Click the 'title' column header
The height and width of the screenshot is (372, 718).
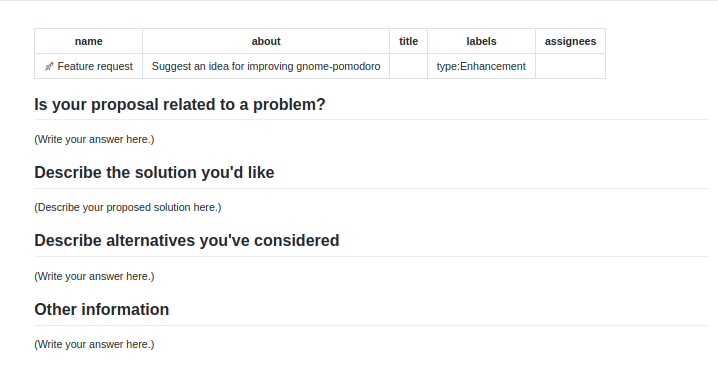coord(408,41)
